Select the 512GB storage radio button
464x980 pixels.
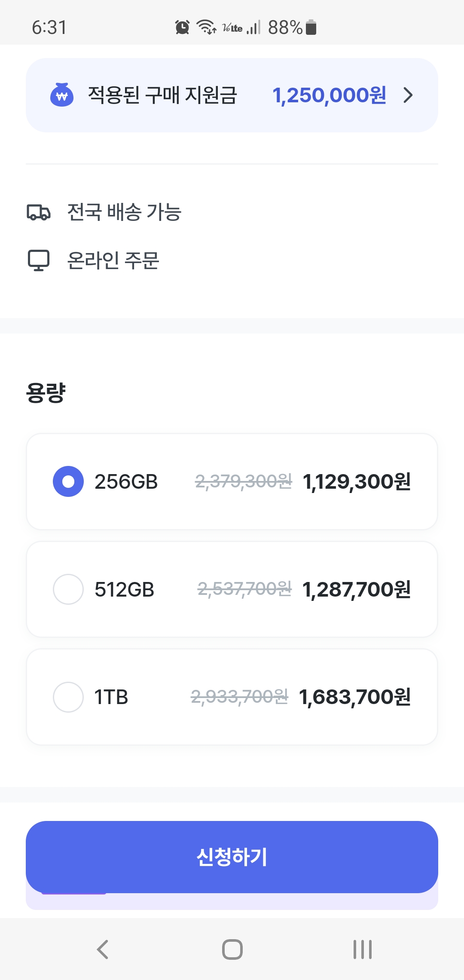click(68, 589)
